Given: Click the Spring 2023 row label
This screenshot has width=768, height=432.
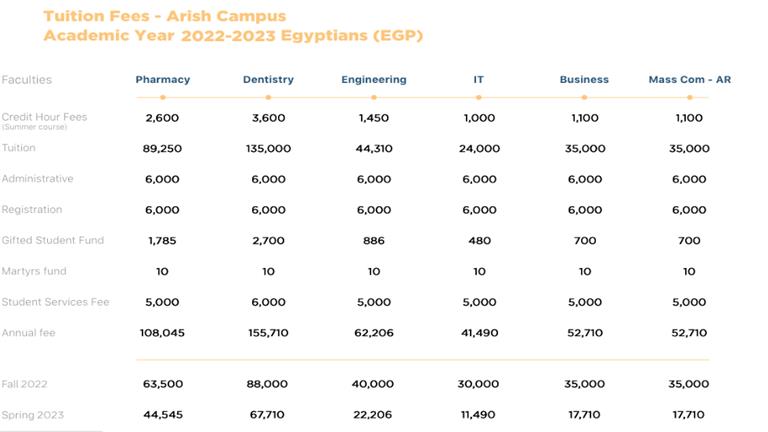Looking at the screenshot, I should tap(31, 414).
